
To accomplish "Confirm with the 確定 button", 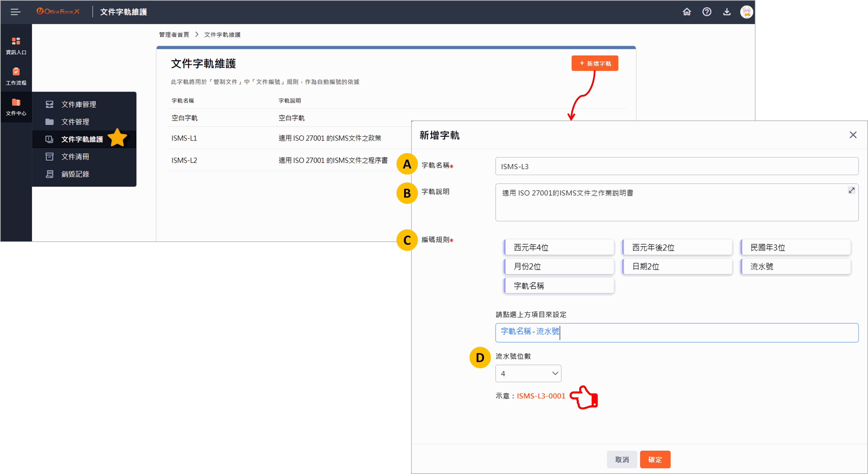I will click(655, 459).
